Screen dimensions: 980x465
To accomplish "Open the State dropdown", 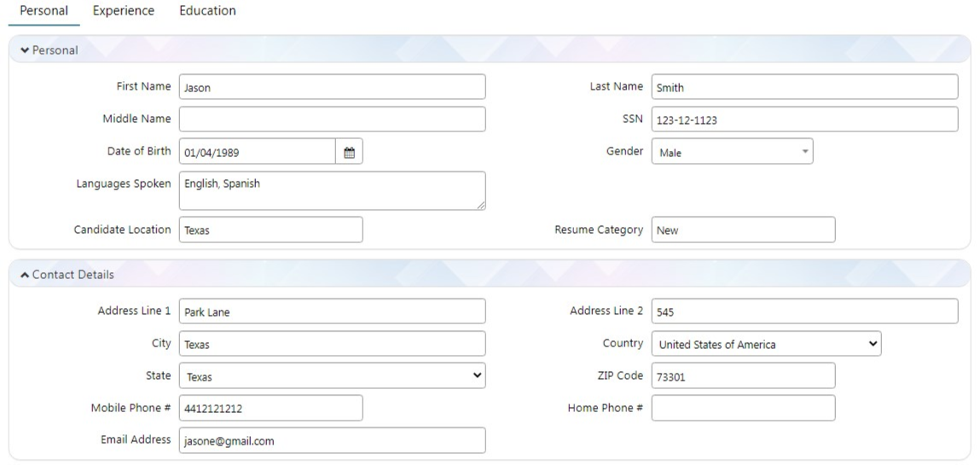I will click(x=332, y=376).
